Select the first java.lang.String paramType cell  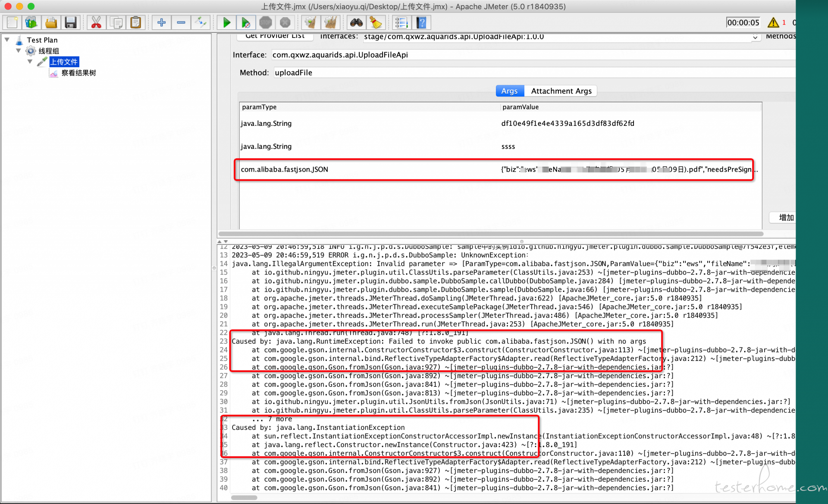point(370,123)
